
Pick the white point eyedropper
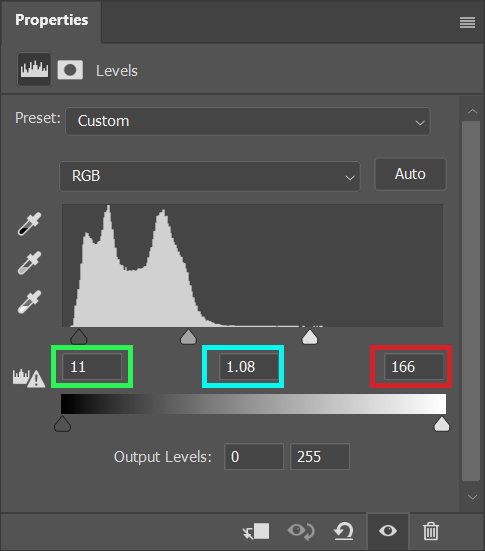pos(30,302)
